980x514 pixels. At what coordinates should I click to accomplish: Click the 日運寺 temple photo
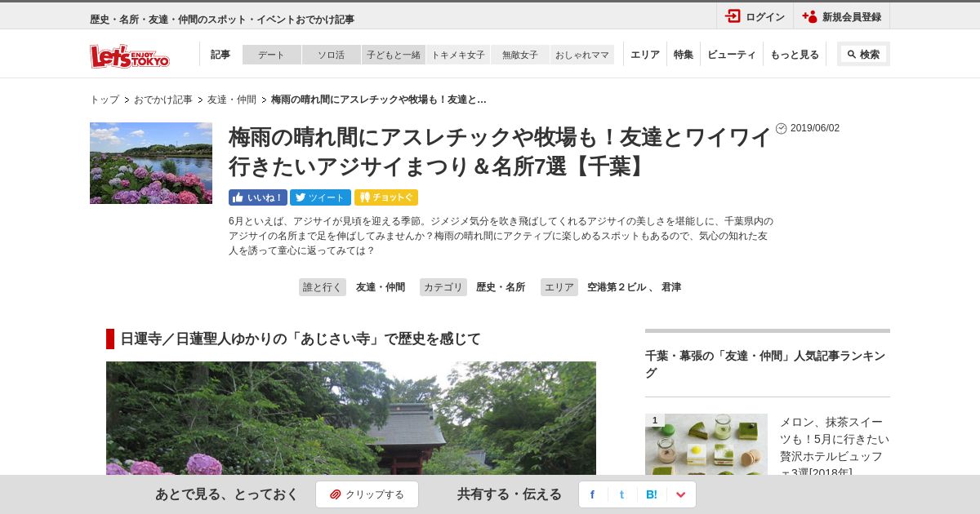pos(351,419)
